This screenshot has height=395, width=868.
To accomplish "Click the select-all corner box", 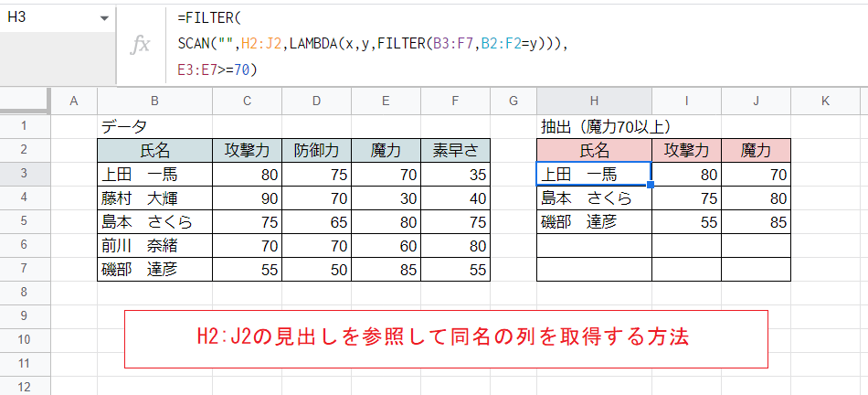I will (x=25, y=101).
